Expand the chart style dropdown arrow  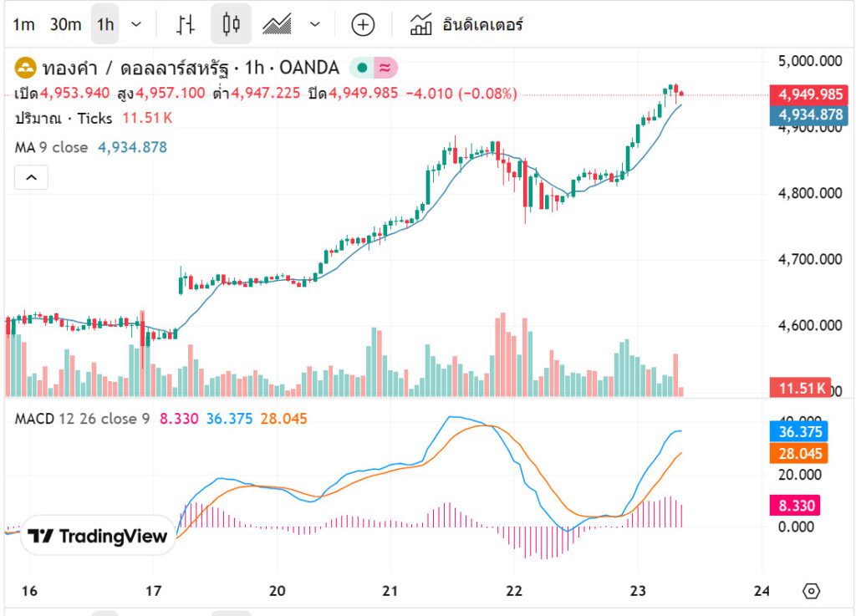tap(315, 24)
